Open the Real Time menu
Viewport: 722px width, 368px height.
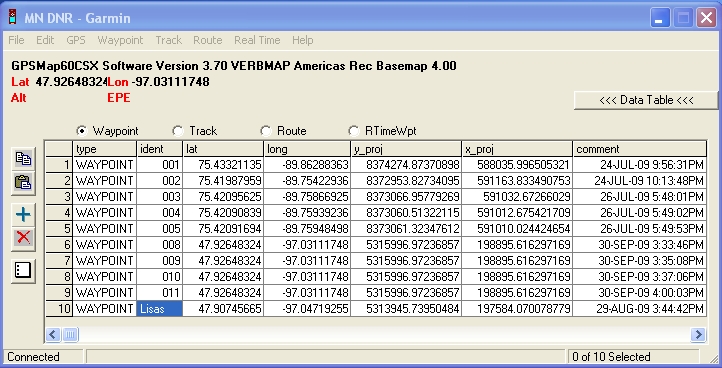257,41
